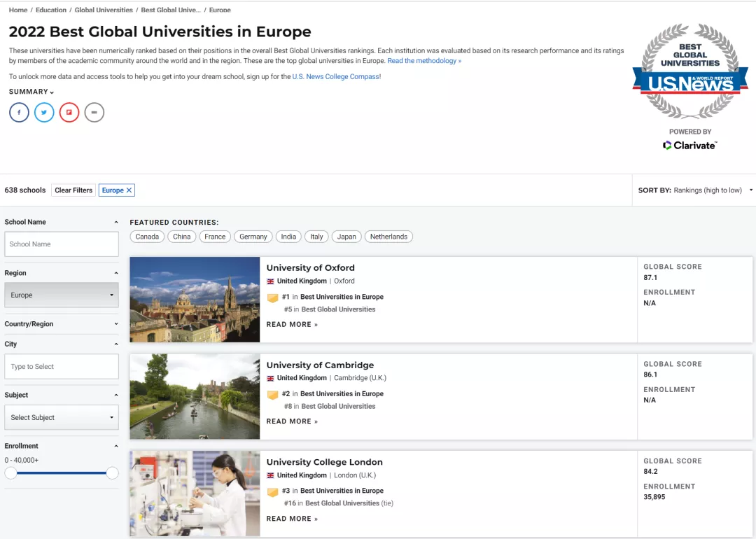The width and height of the screenshot is (756, 539).
Task: Open Best Global Universities breadcrumb link
Action: coord(171,10)
